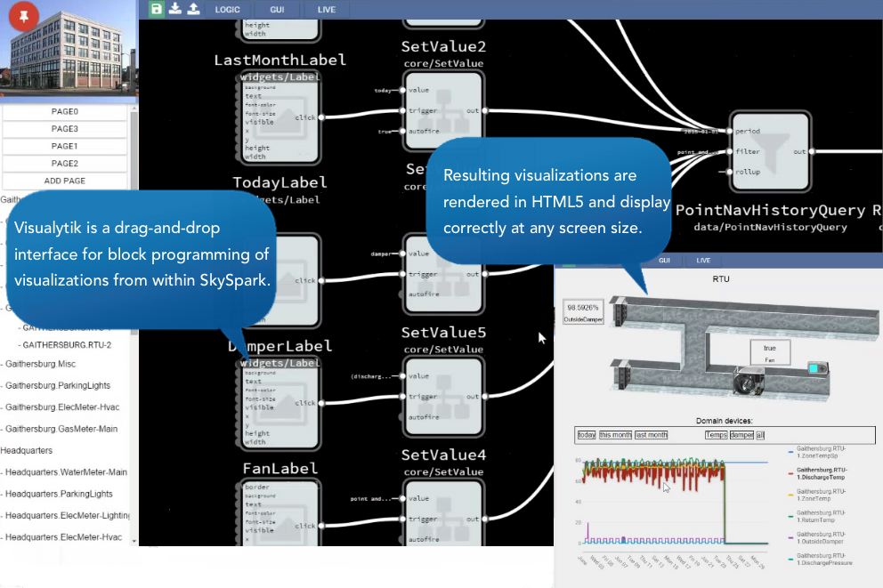This screenshot has width=883, height=588.
Task: Select the DamperLabel widget block icon
Action: [x=279, y=404]
